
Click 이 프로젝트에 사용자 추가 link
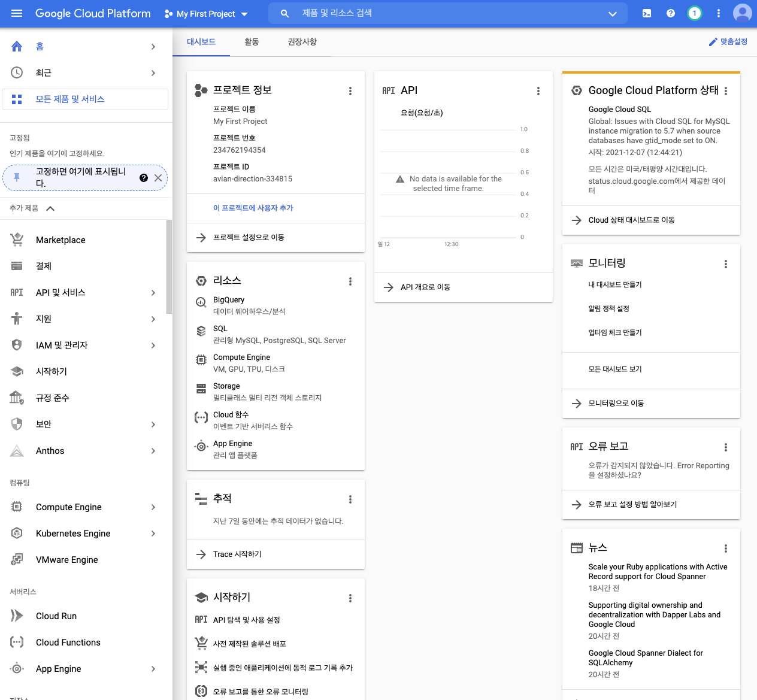pos(253,208)
